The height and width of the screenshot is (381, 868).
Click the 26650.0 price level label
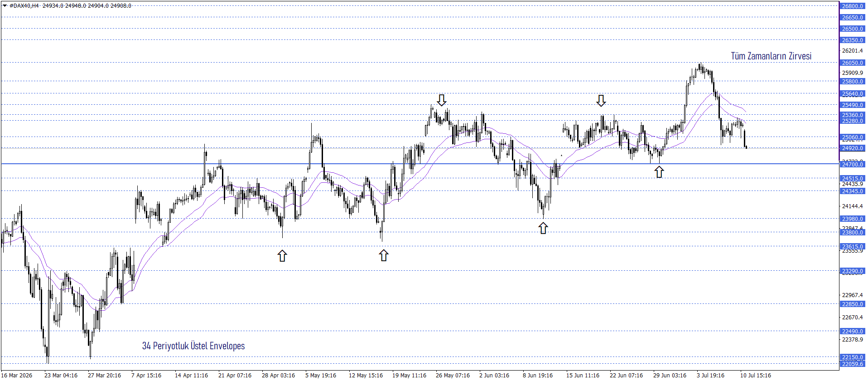[x=853, y=18]
